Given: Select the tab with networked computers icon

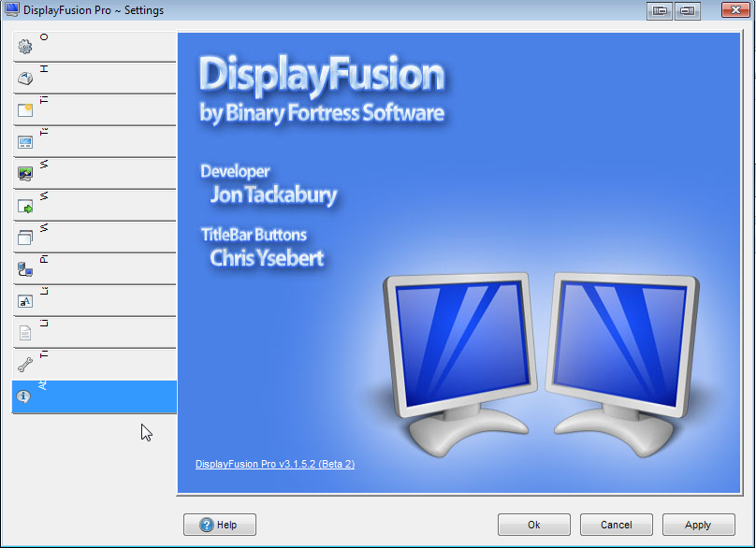Looking at the screenshot, I should [94, 269].
